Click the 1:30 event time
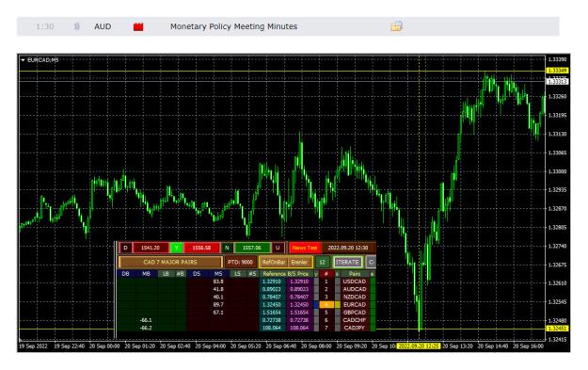The width and height of the screenshot is (588, 370). pos(44,26)
